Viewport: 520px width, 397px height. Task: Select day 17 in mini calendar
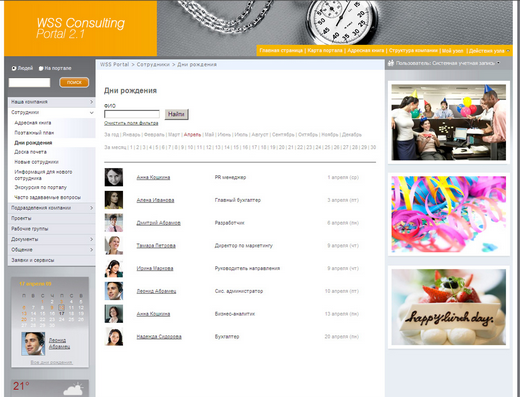[x=62, y=313]
